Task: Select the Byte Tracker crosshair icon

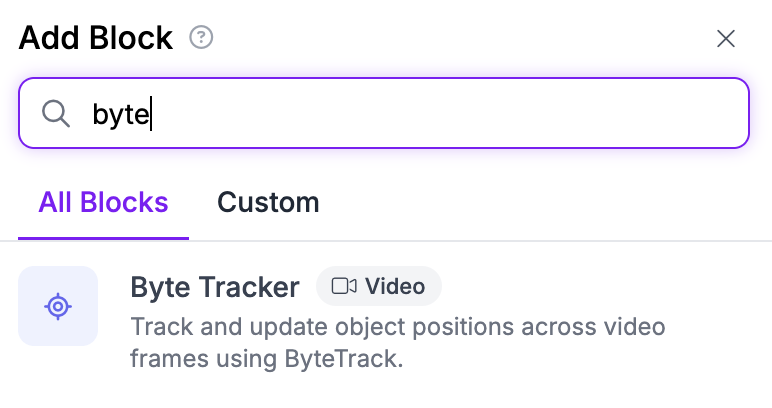Action: coord(58,306)
